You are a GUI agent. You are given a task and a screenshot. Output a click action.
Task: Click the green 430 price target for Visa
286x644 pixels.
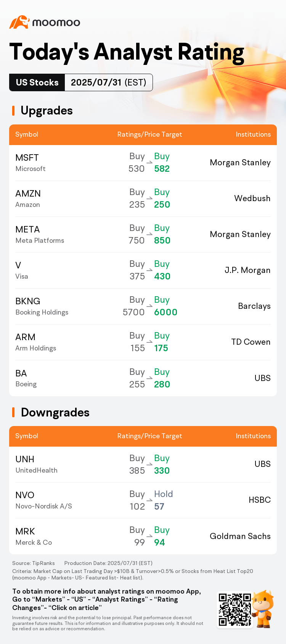[162, 276]
